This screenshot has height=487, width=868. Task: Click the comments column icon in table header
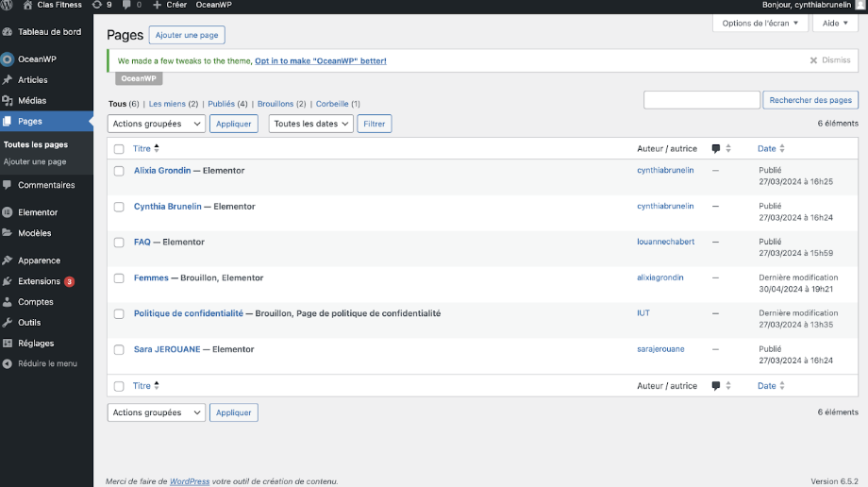(716, 148)
